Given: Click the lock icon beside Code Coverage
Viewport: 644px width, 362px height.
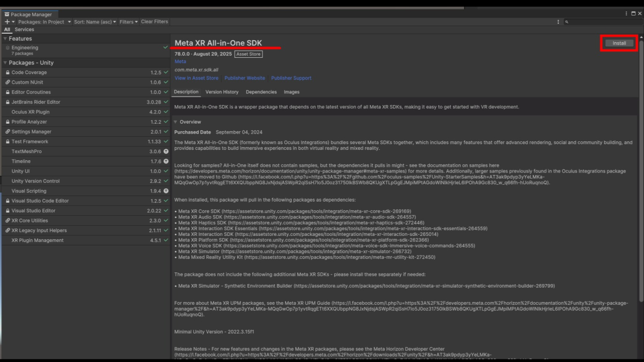Looking at the screenshot, I should pos(8,72).
